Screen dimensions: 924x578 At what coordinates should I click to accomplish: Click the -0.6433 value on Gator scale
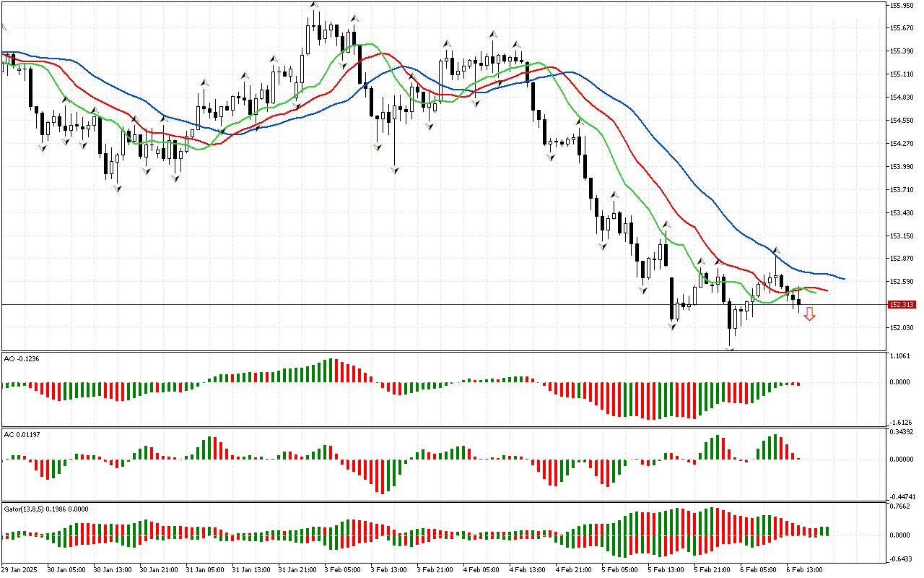pyautogui.click(x=900, y=558)
